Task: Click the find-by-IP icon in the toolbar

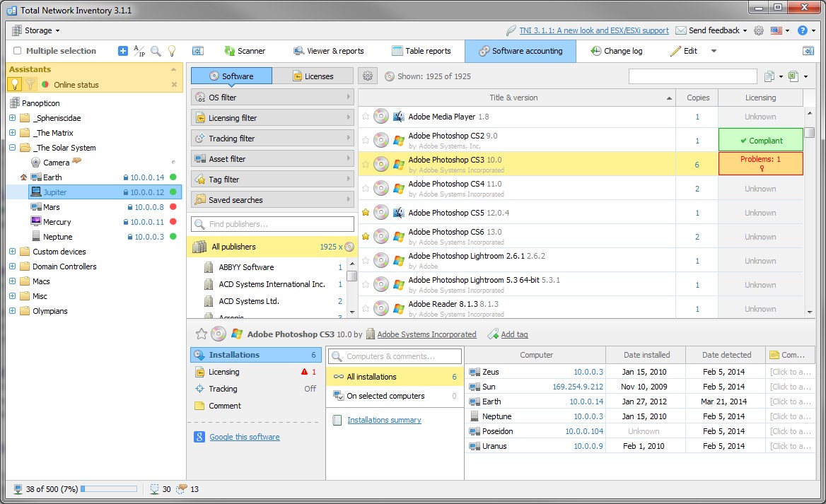Action: pyautogui.click(x=140, y=50)
